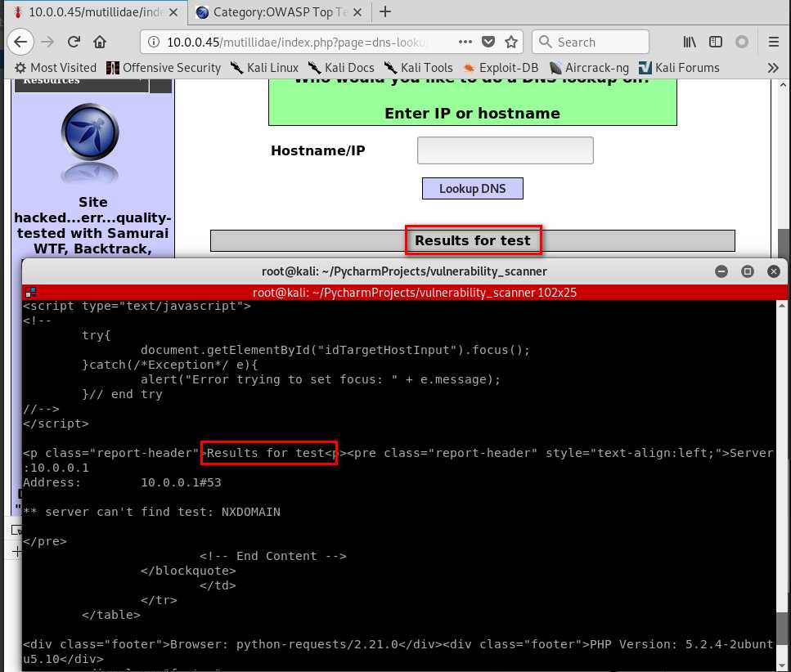Switch to the 10.0.0.45/mutillidae tab
This screenshot has width=791, height=672.
(94, 12)
